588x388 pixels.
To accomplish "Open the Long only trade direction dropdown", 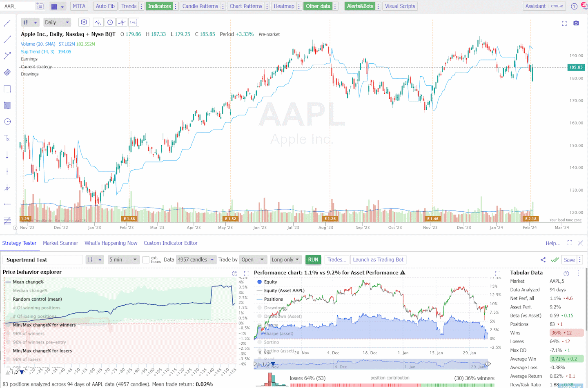I will (286, 259).
